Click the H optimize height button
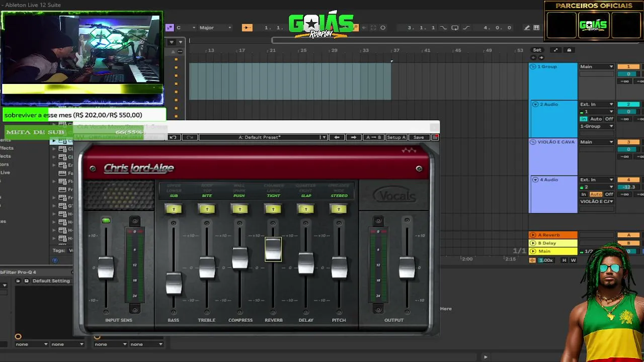The height and width of the screenshot is (362, 644). (564, 260)
